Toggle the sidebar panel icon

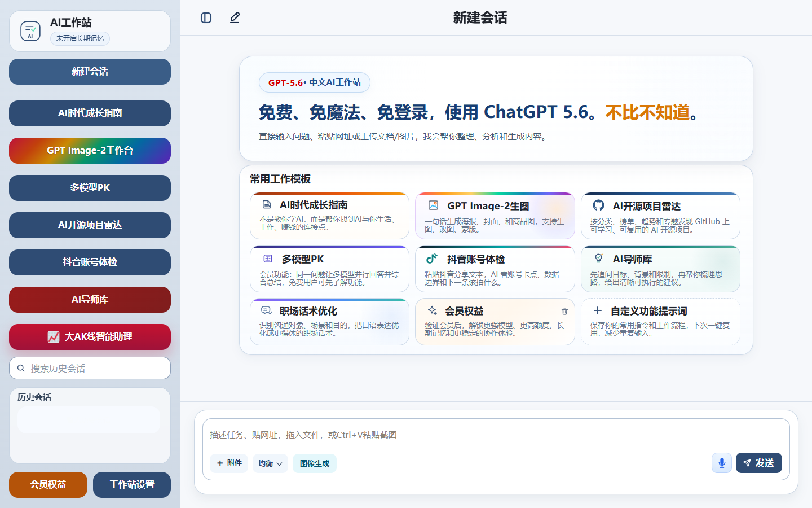(206, 18)
